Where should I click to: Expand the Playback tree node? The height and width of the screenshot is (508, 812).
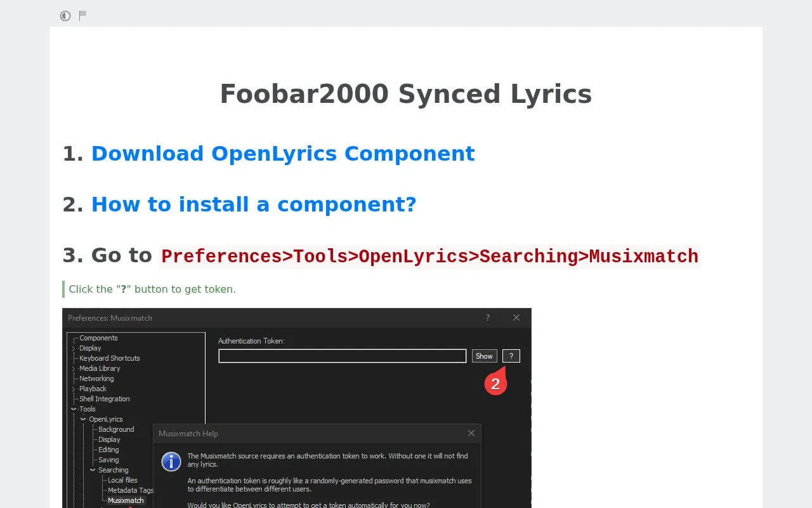tap(74, 389)
